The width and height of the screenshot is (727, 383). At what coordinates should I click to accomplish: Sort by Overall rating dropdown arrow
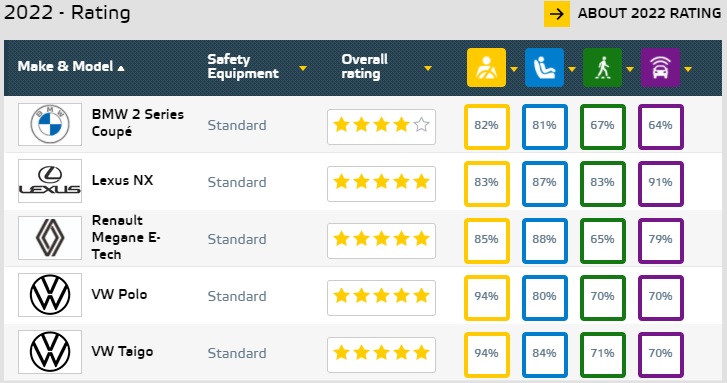point(427,69)
